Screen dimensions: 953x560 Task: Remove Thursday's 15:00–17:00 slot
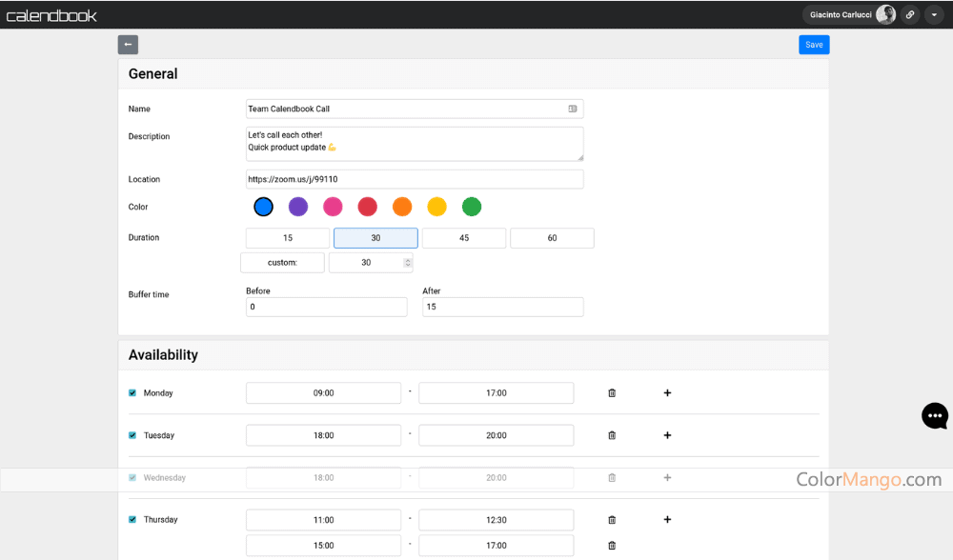click(612, 546)
